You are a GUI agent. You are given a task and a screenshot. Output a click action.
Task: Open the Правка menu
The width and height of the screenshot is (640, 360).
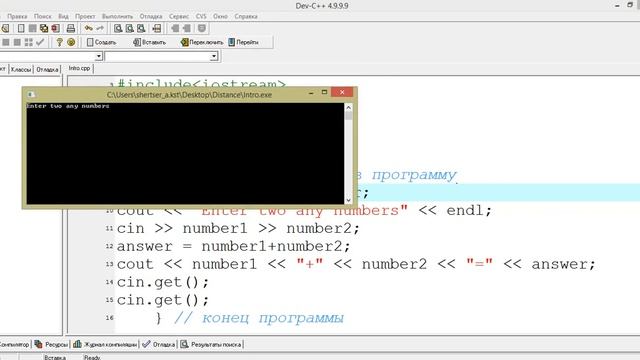coord(17,16)
